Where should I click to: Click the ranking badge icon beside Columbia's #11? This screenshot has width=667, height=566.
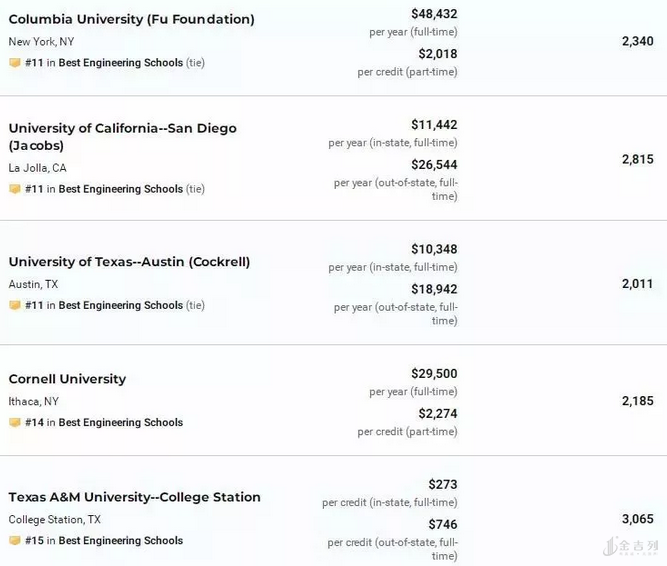tap(15, 63)
